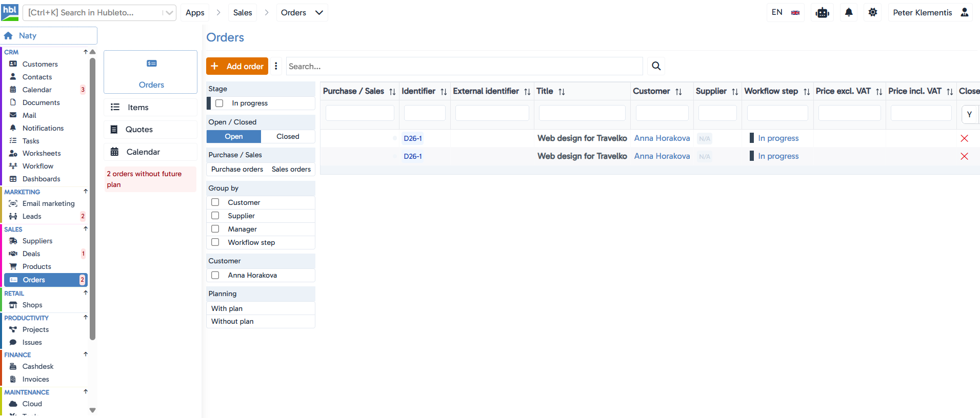Sort by the Supplier column arrows
The height and width of the screenshot is (418, 980).
[735, 92]
